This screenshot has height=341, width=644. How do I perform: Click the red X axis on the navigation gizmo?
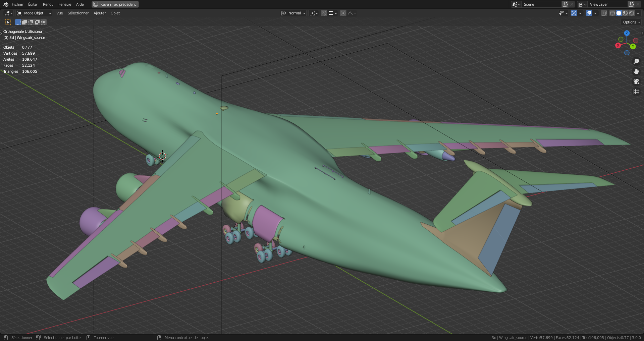(618, 45)
